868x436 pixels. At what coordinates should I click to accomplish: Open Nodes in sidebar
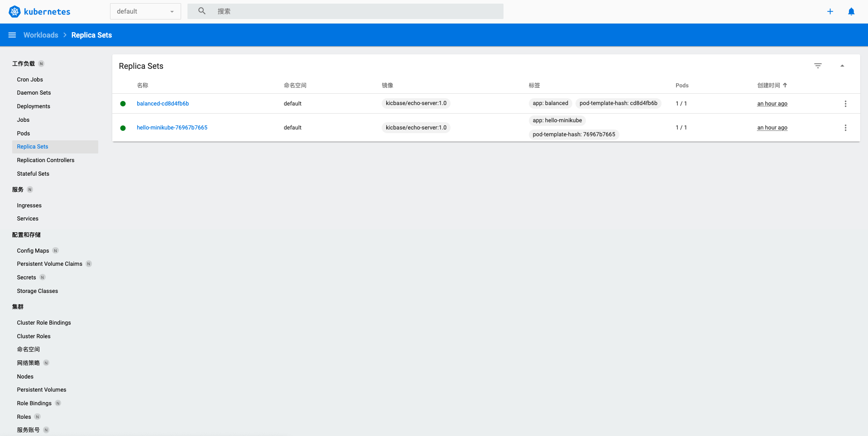(25, 377)
